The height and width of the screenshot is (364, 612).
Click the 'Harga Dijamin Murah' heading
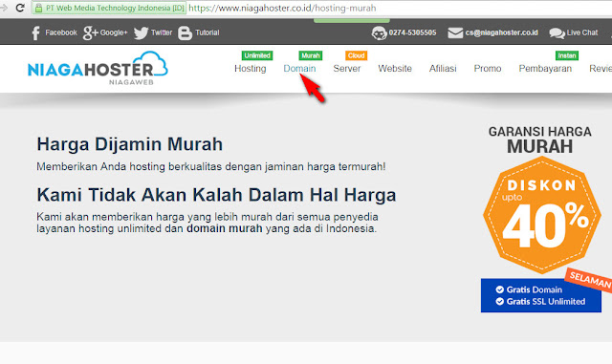[130, 144]
